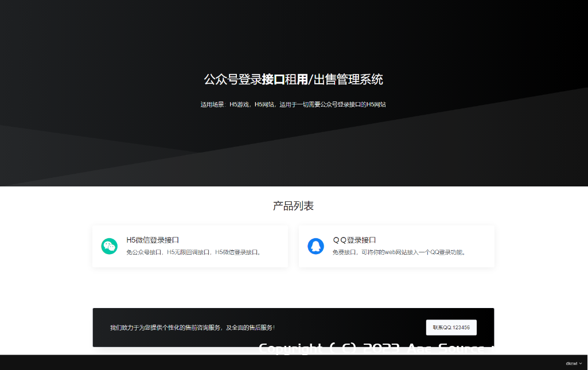Viewport: 588px width, 370px height.
Task: Click the small chevron beside dkewl
Action: pos(581,364)
